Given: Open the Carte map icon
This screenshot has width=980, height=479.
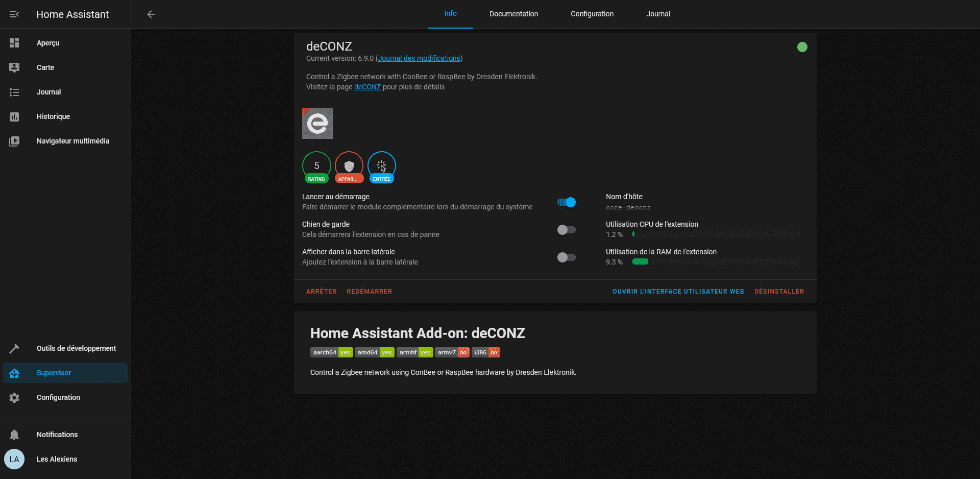Looking at the screenshot, I should pos(14,67).
